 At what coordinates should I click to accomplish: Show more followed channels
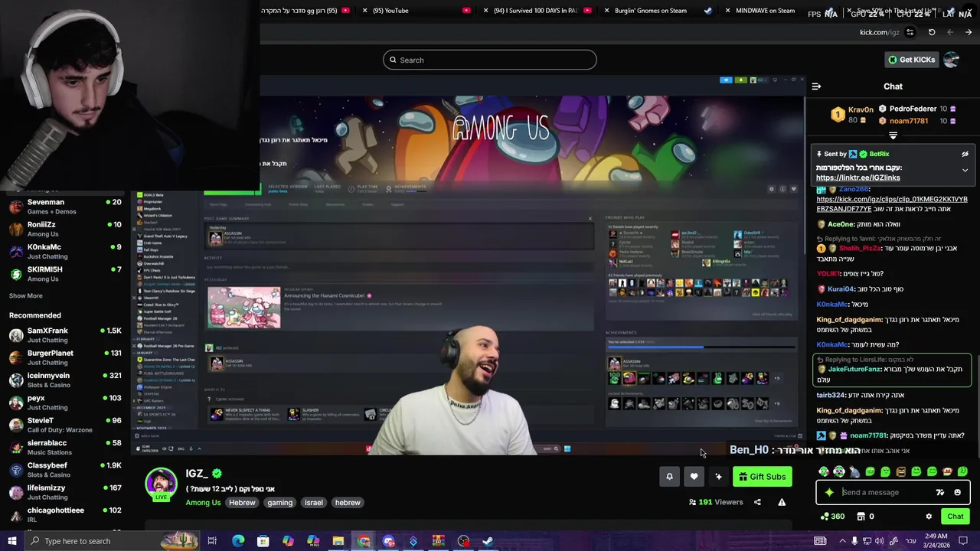[26, 295]
